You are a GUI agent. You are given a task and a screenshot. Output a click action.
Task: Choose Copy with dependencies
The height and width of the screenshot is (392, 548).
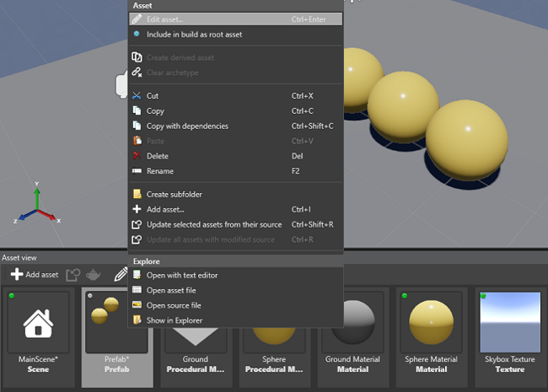[x=187, y=126]
